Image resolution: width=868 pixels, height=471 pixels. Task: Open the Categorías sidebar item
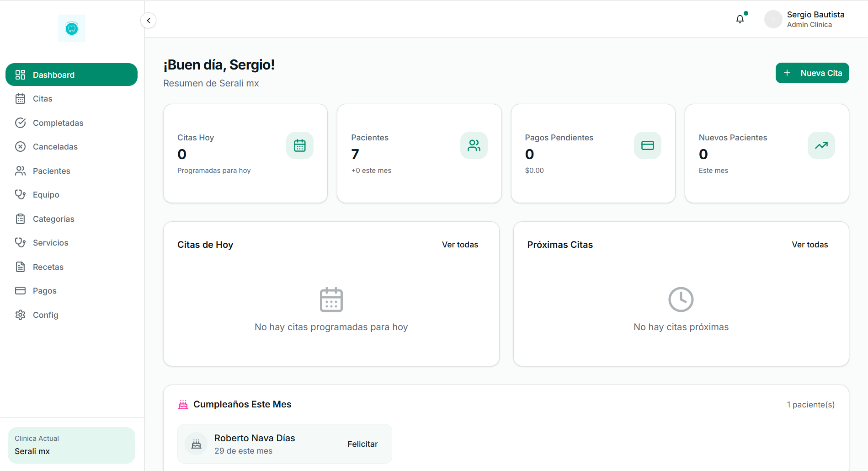pos(71,219)
